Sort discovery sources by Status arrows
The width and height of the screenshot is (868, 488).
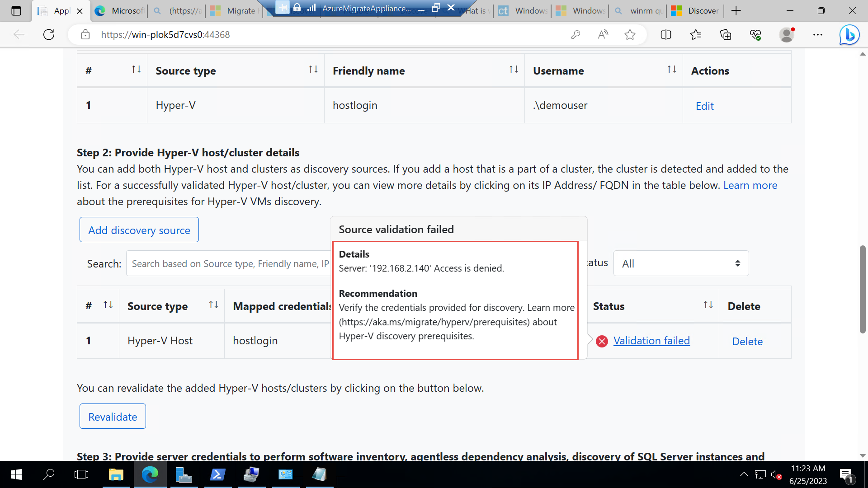[708, 305]
